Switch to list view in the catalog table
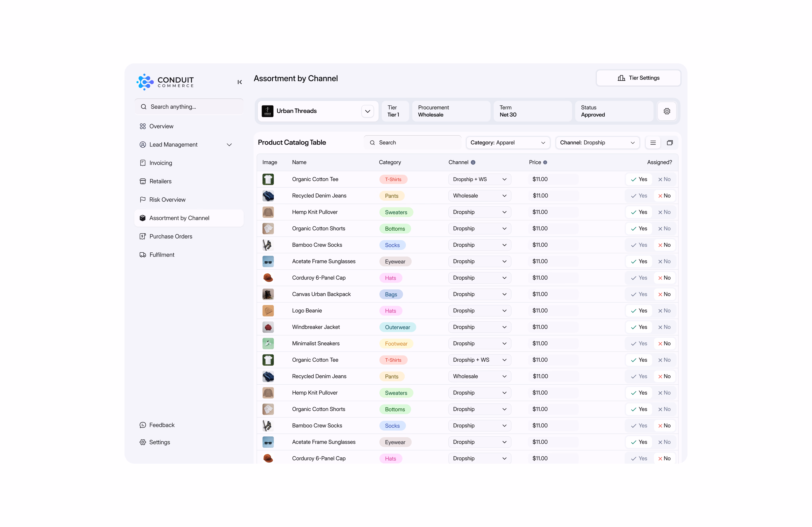Image resolution: width=812 pixels, height=527 pixels. [653, 142]
